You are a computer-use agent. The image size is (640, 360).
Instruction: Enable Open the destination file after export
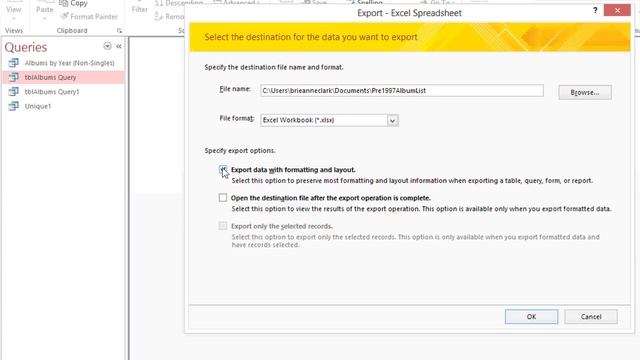[223, 198]
